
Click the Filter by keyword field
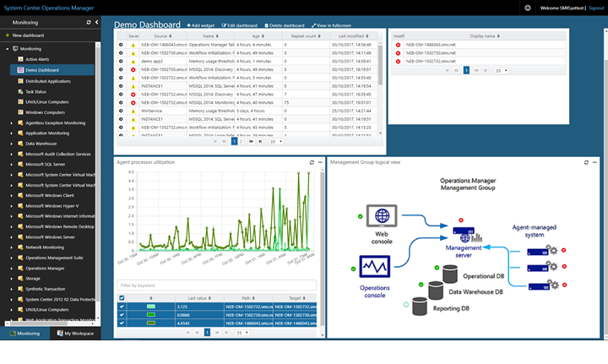tap(216, 285)
